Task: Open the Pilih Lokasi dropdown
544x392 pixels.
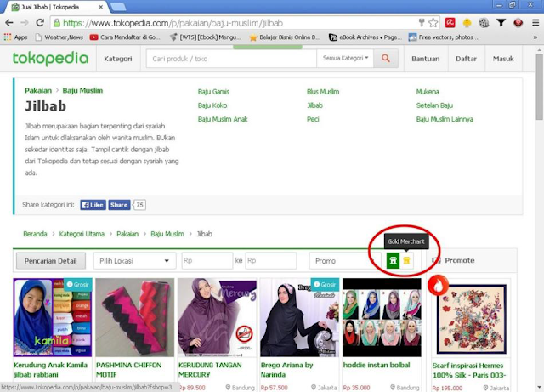Action: click(x=134, y=261)
